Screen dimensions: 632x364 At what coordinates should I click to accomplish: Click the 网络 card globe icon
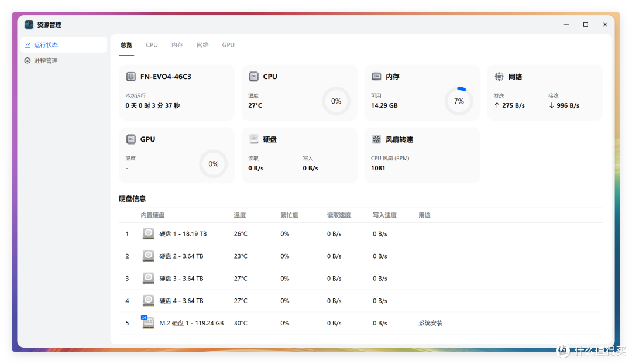(x=499, y=77)
